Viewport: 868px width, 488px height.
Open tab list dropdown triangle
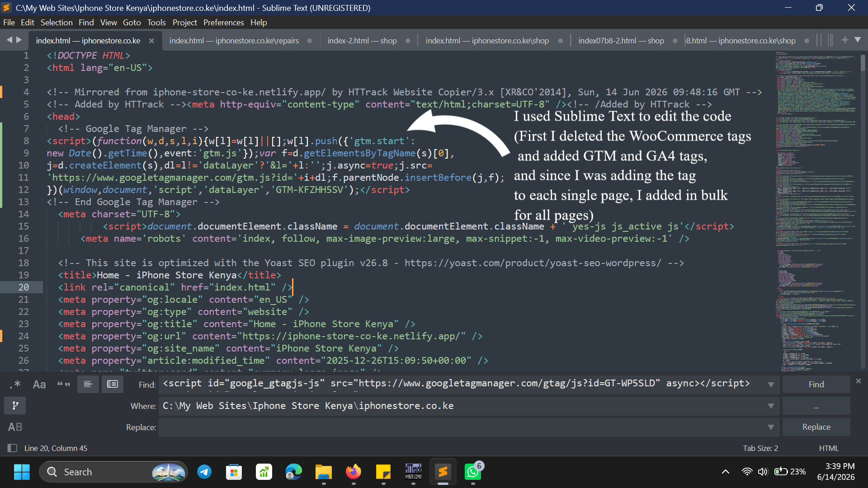point(858,40)
